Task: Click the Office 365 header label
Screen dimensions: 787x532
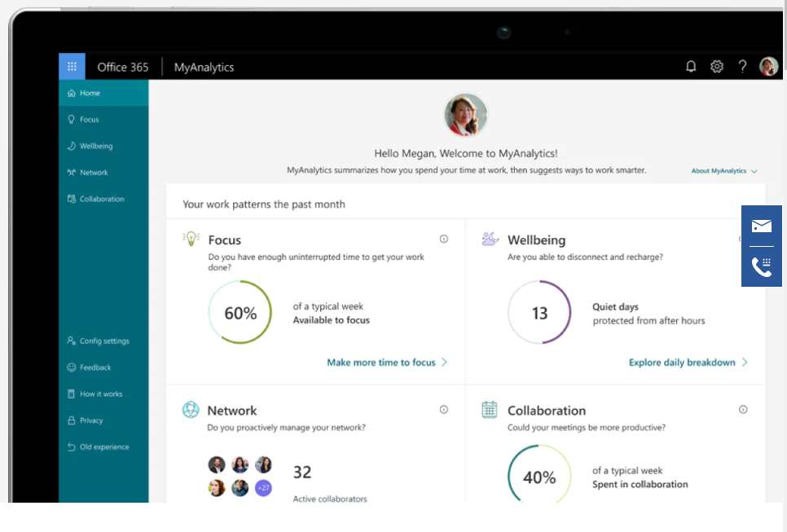Action: (x=123, y=68)
